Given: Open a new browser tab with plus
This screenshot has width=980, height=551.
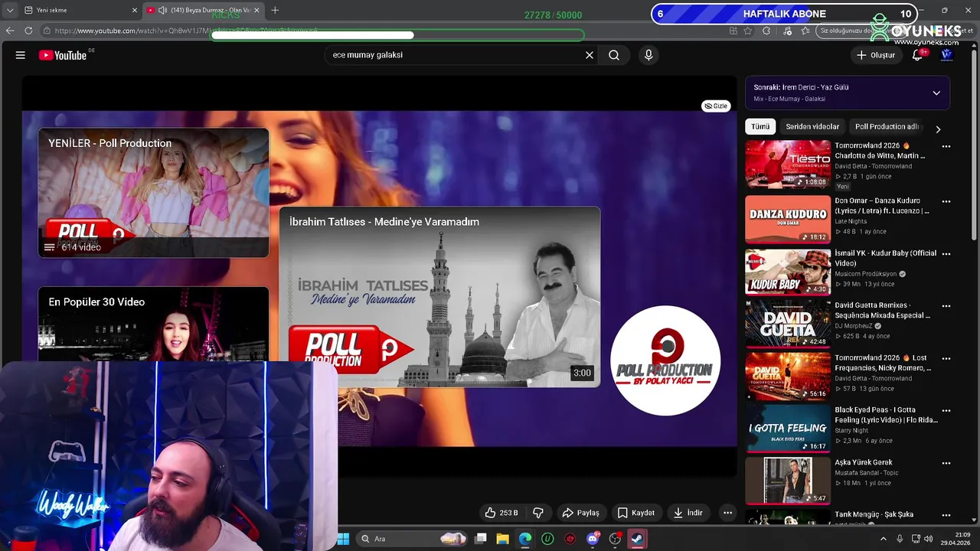Looking at the screenshot, I should (x=275, y=10).
